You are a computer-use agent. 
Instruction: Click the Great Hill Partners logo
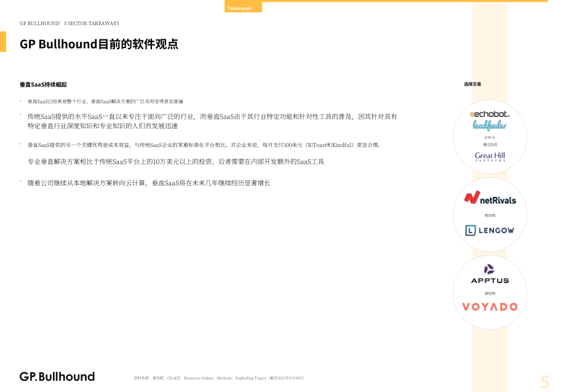(490, 156)
